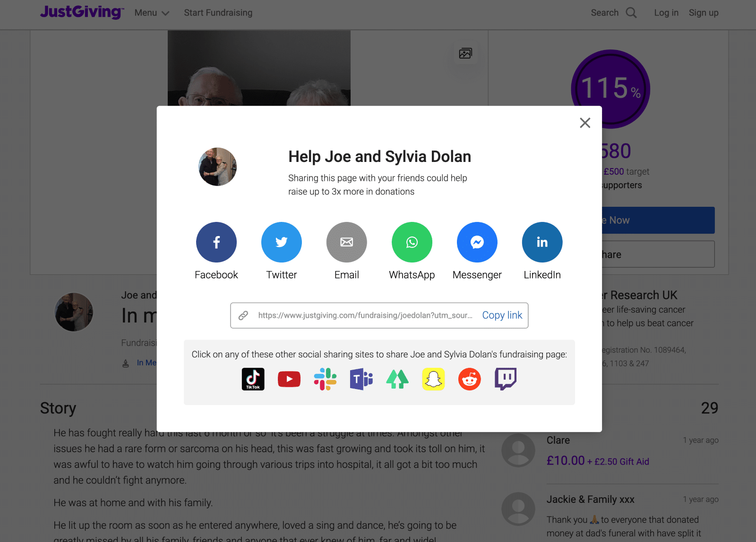The width and height of the screenshot is (756, 542).
Task: Click the Facebook label text
Action: click(x=216, y=275)
